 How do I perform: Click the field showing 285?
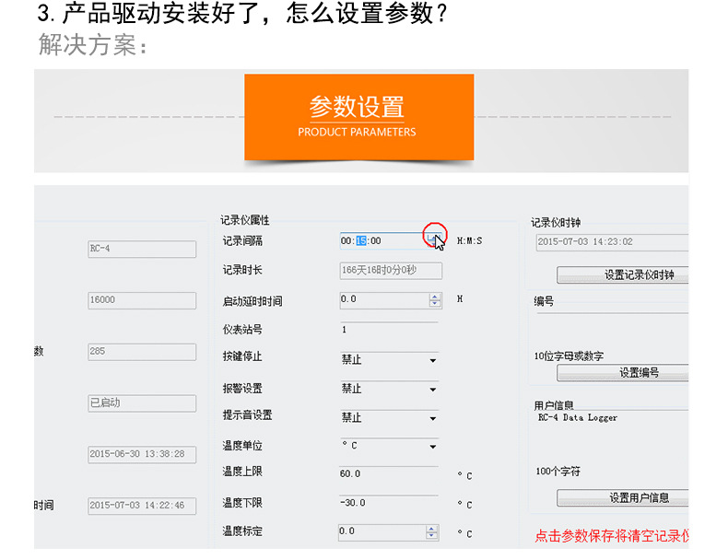[142, 352]
